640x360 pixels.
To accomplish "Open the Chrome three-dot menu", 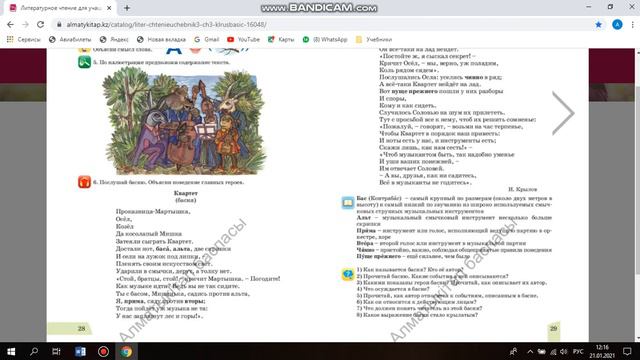I will 633,24.
